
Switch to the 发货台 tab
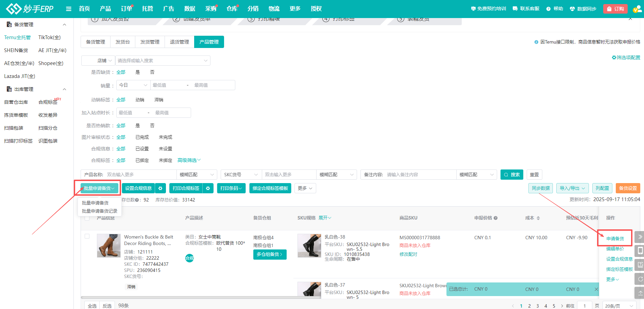pyautogui.click(x=122, y=42)
